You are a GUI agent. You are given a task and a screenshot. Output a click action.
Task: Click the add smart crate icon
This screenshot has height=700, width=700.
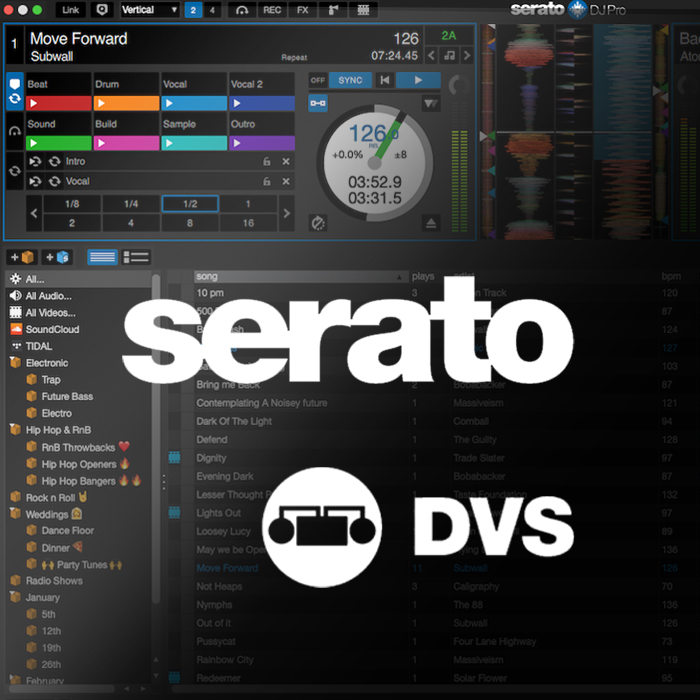(x=58, y=257)
